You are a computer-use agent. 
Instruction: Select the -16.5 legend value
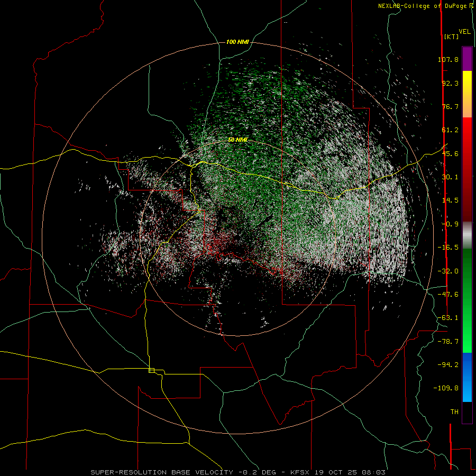[448, 248]
